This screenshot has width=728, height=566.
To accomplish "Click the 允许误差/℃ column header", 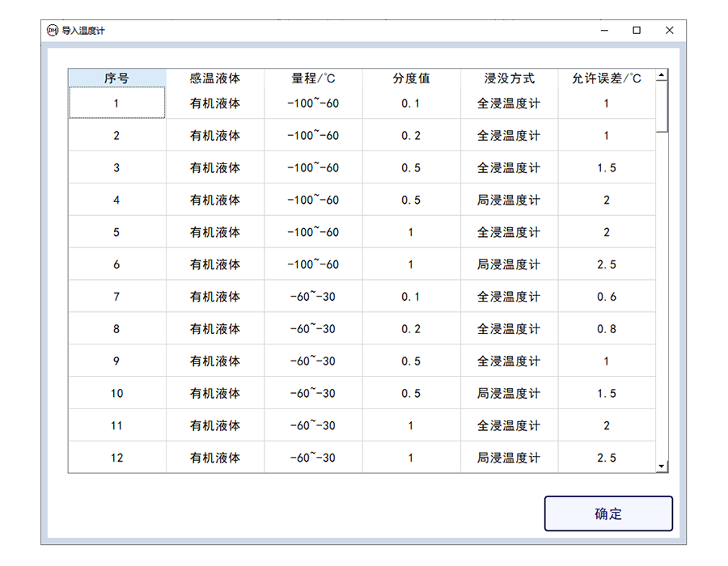I will pyautogui.click(x=607, y=78).
